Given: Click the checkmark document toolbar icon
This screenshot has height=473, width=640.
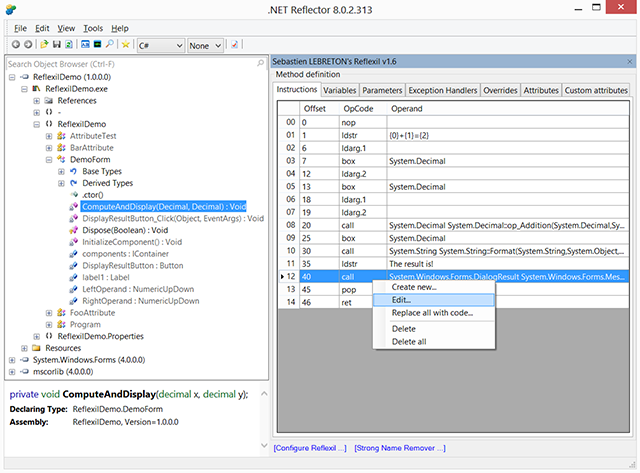Looking at the screenshot, I should click(x=235, y=44).
